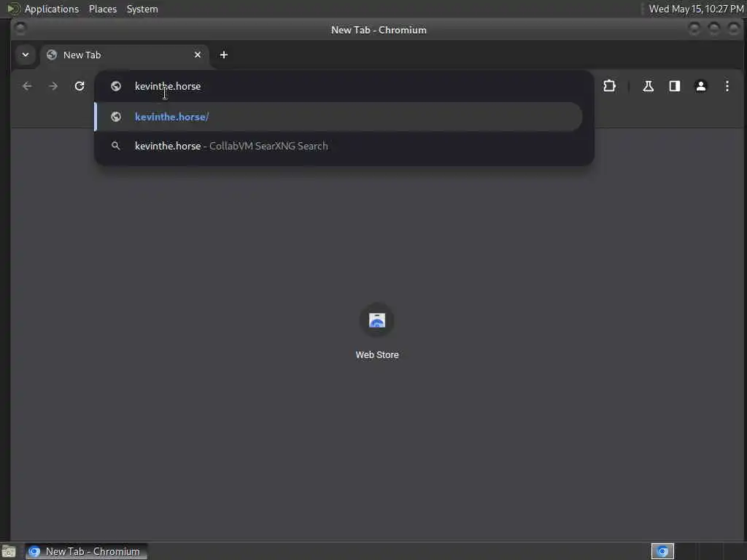Screen dimensions: 747x560
Task: Close the New Tab tab
Action: coord(198,55)
